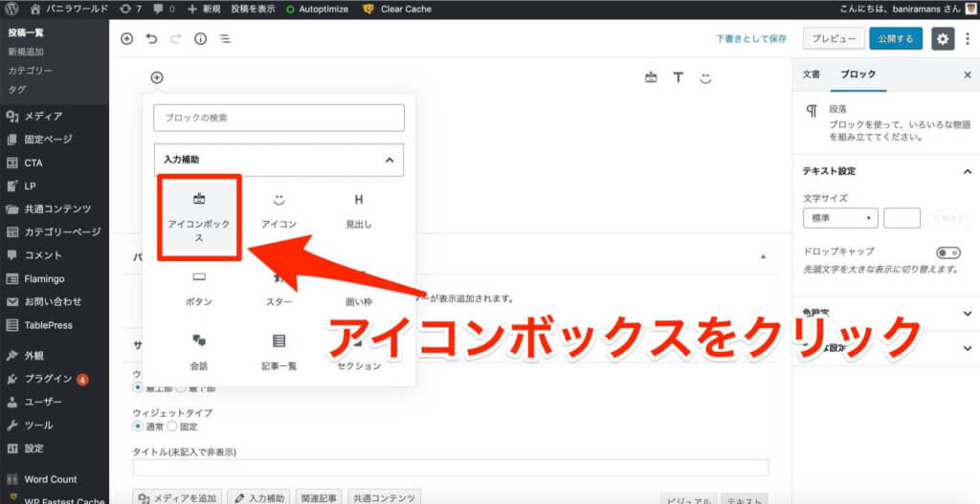Click the 関連記事 button
This screenshot has height=504, width=980.
[318, 497]
